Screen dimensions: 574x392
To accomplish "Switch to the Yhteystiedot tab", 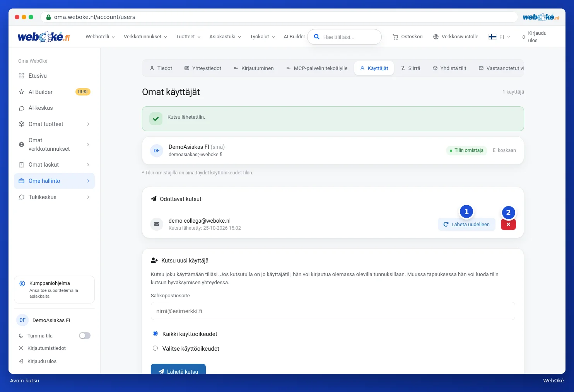I will point(203,68).
